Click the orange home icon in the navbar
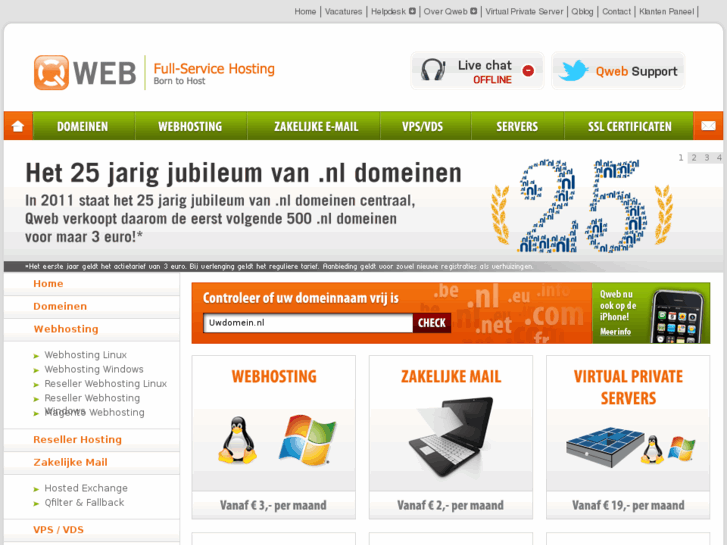 click(18, 126)
